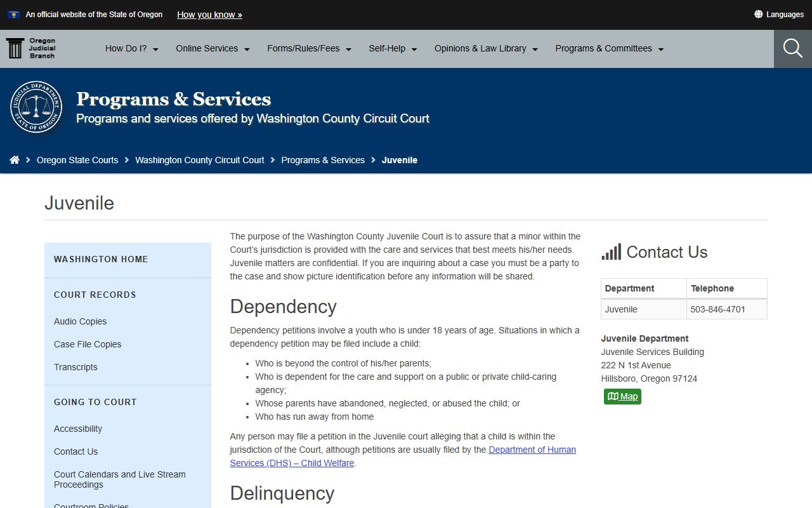Screen dimensions: 812x508
Task: Click the Oregon Judicial Branch logo
Action: [x=30, y=48]
